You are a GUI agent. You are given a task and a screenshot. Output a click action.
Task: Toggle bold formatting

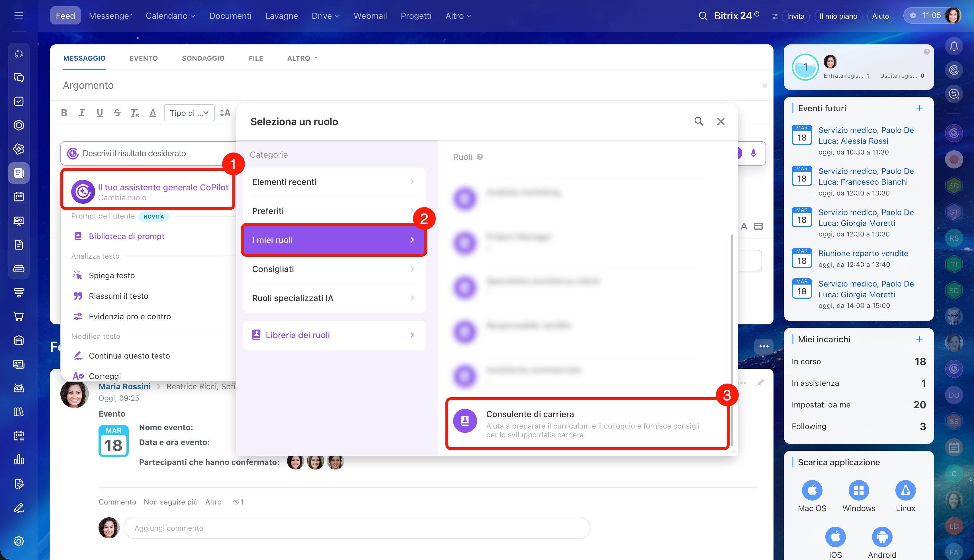[64, 113]
